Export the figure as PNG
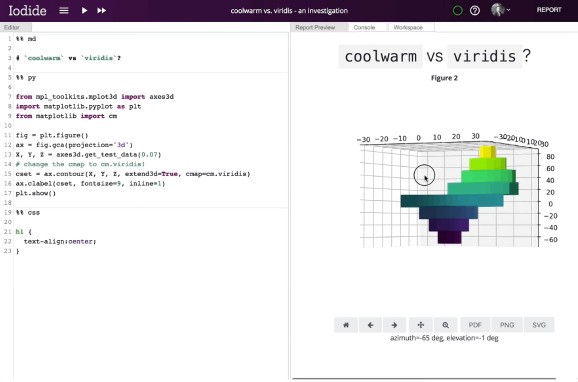This screenshot has width=578, height=382. pos(507,325)
